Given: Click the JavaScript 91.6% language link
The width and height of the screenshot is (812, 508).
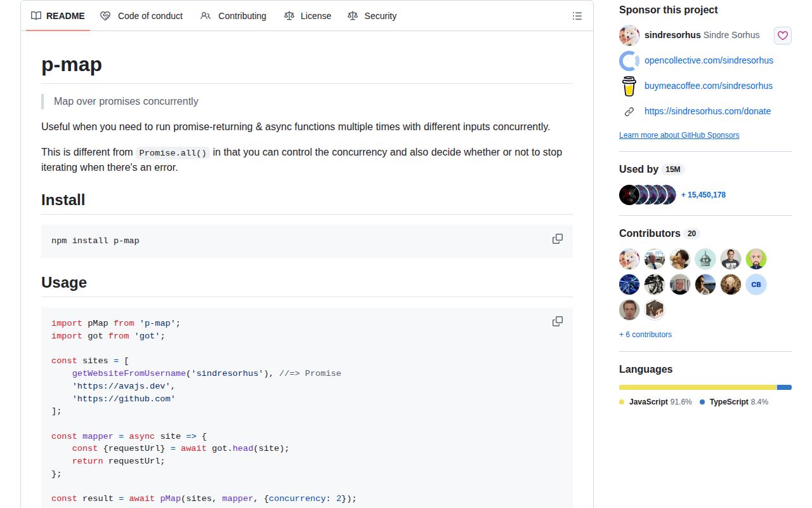Looking at the screenshot, I should pos(655,402).
